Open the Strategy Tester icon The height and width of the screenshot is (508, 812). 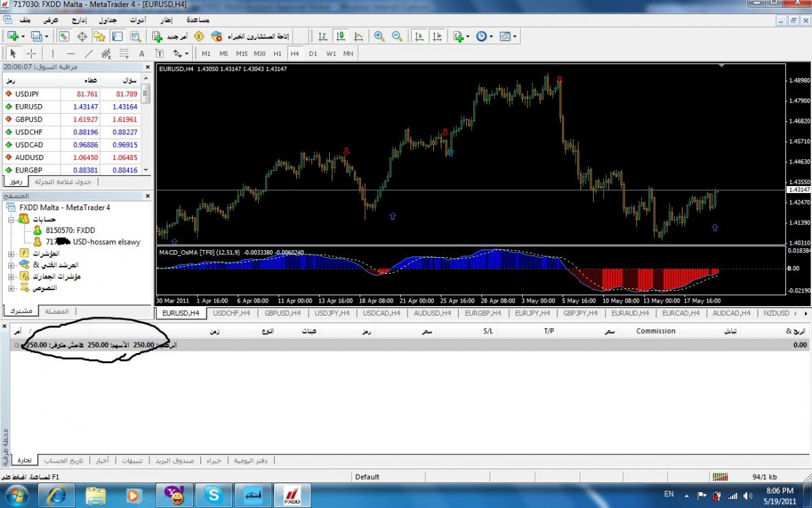(x=135, y=37)
